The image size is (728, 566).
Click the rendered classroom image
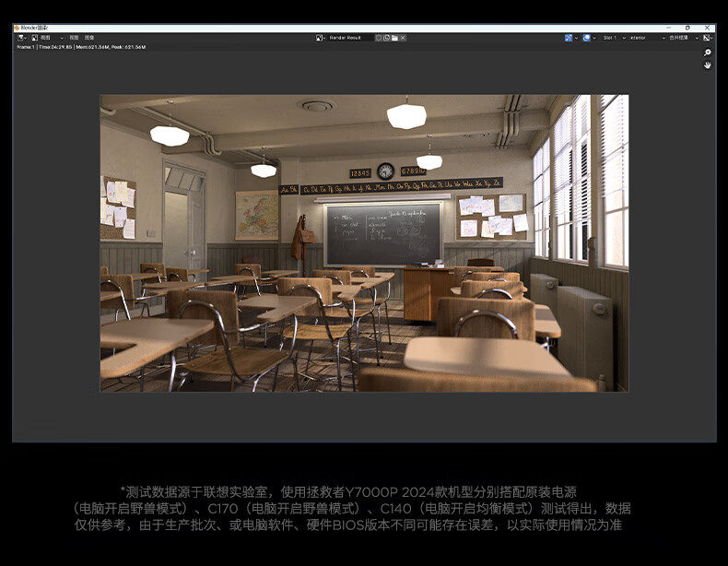(364, 243)
